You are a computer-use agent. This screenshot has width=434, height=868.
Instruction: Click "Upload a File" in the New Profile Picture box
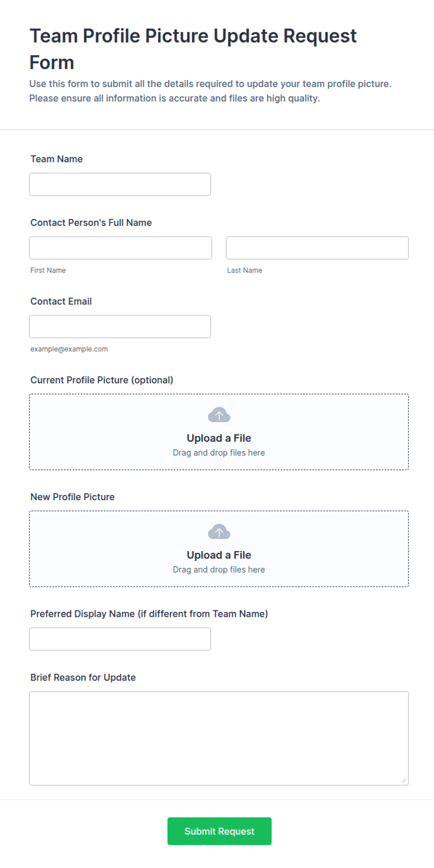point(219,555)
